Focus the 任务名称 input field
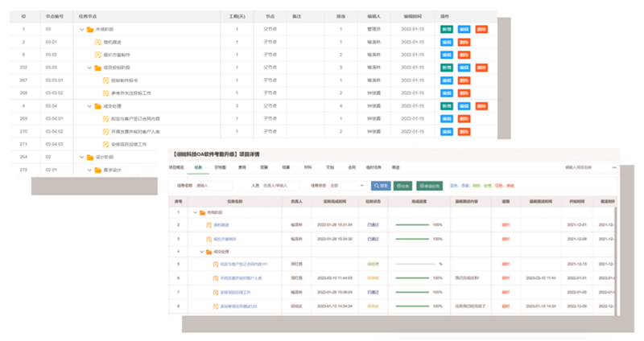The image size is (644, 341). coord(213,186)
